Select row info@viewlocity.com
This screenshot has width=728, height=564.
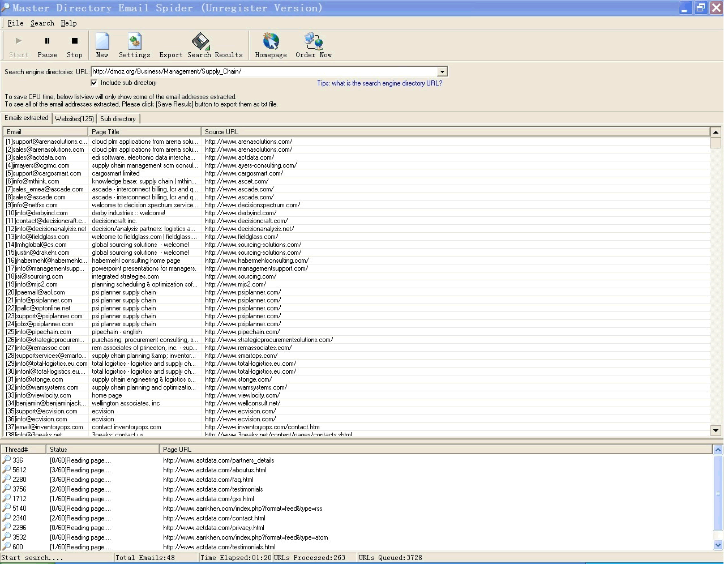pos(357,395)
